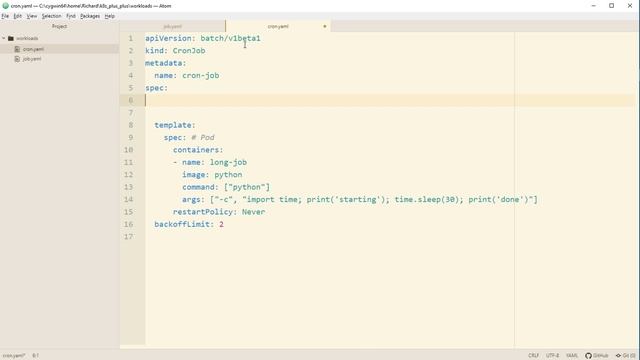Image resolution: width=640 pixels, height=360 pixels.
Task: Click line number 8 in the gutter
Action: tap(131, 125)
